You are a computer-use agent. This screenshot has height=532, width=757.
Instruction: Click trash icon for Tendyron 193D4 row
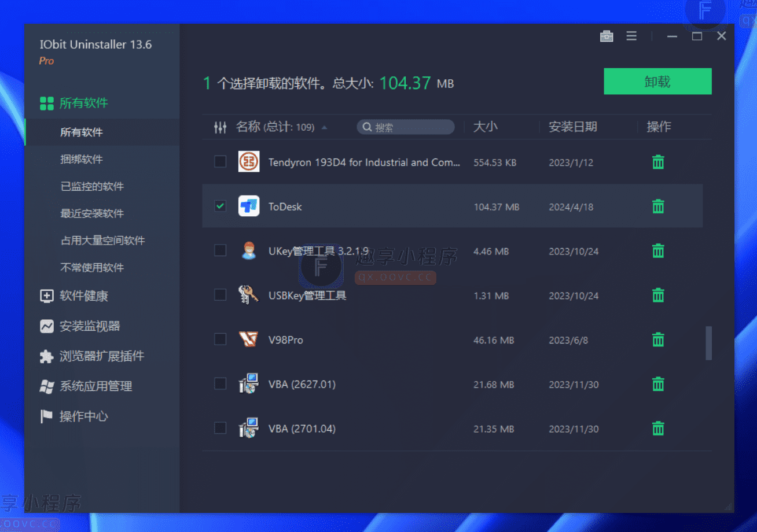(658, 162)
